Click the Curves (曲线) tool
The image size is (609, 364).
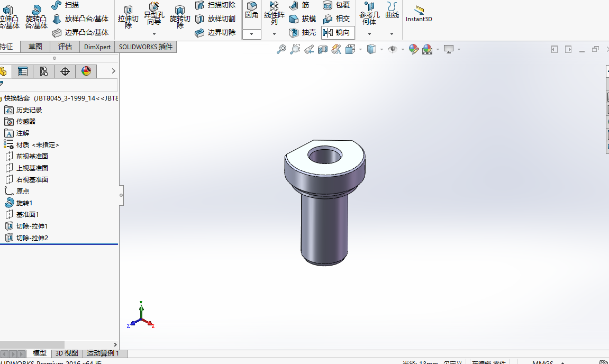(392, 10)
